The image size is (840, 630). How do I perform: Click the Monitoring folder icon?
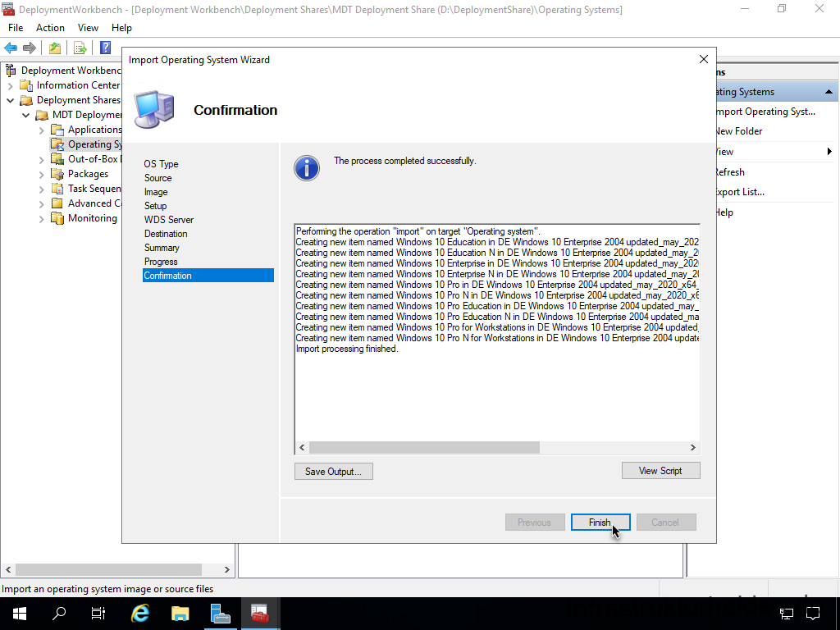[57, 218]
